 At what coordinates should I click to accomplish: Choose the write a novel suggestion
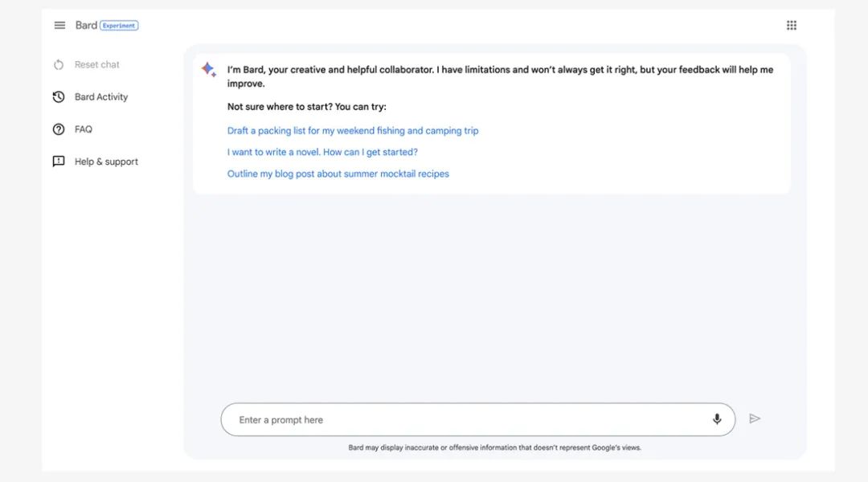tap(322, 152)
